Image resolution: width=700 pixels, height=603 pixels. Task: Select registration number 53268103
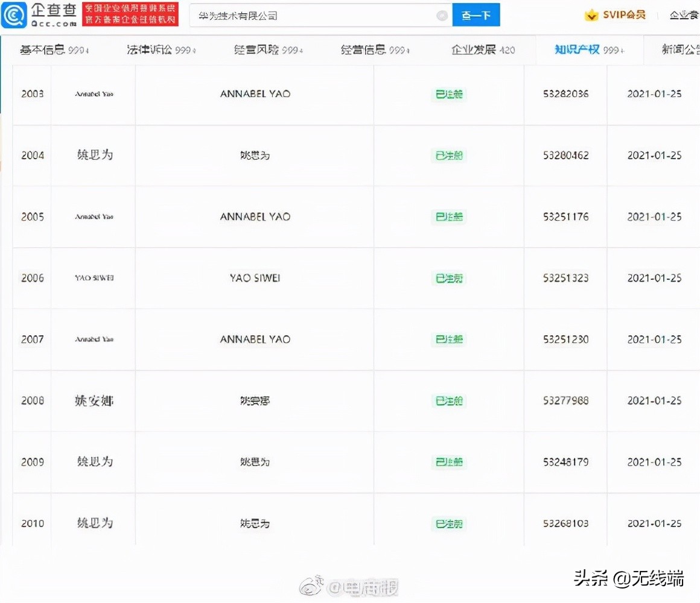tap(565, 523)
